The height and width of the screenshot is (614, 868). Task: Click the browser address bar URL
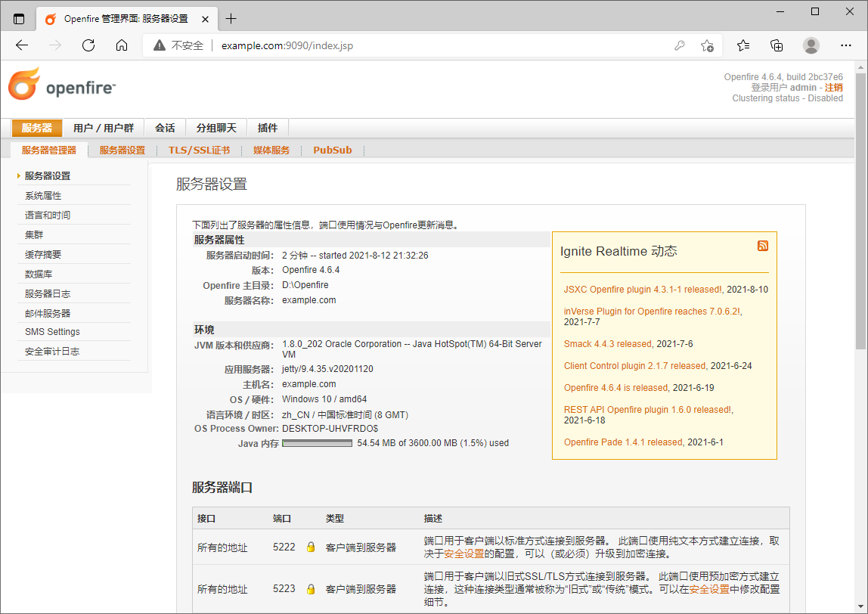point(287,45)
